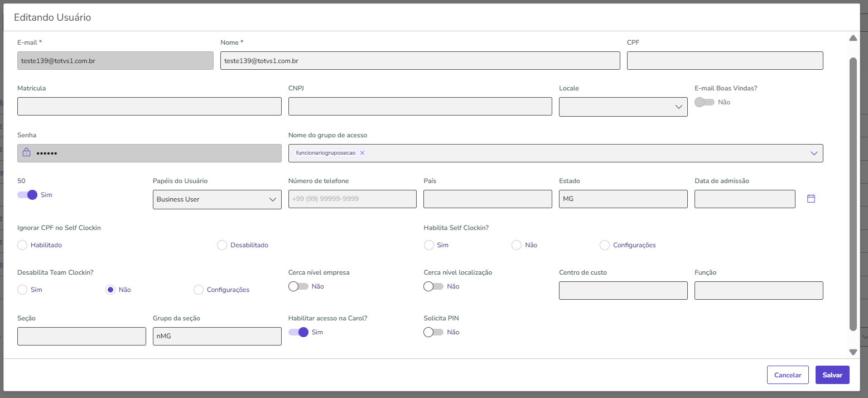The width and height of the screenshot is (868, 398).
Task: Choose Sim under Desabilita Team Clockin
Action: click(22, 290)
